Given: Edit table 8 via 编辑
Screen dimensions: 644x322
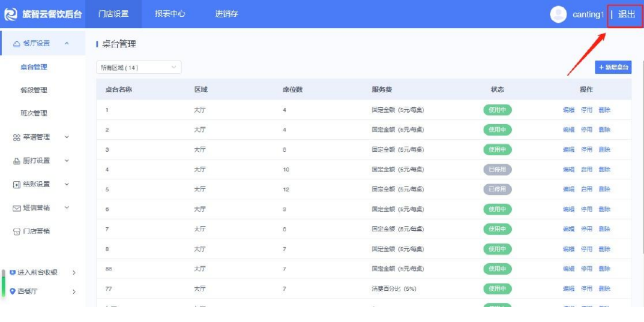Looking at the screenshot, I should (x=568, y=249).
